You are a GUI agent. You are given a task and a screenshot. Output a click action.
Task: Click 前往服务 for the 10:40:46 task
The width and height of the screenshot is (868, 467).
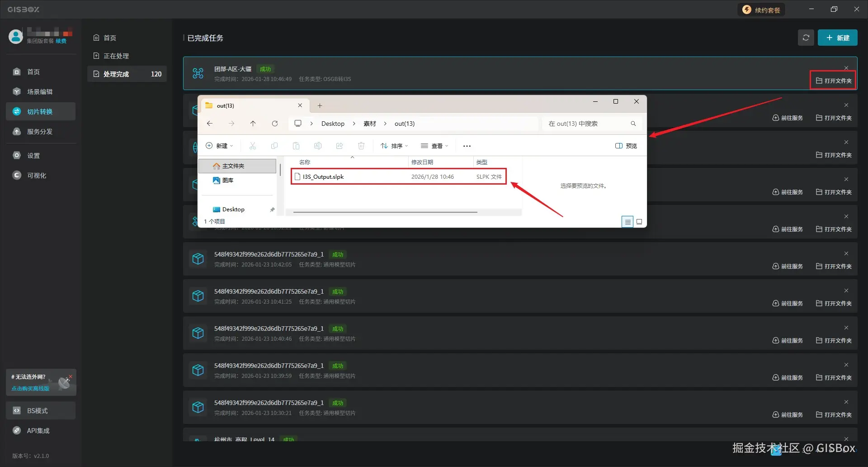tap(788, 341)
